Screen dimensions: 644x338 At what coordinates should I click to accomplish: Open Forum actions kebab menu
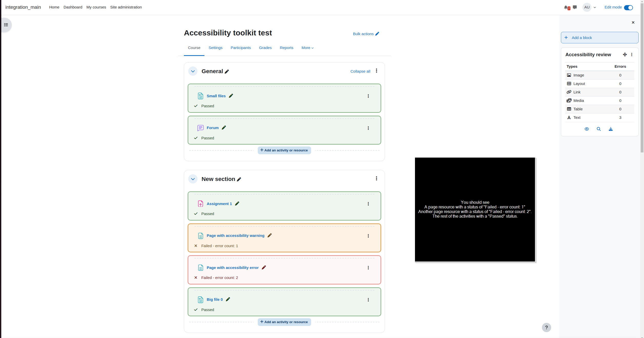pyautogui.click(x=368, y=128)
